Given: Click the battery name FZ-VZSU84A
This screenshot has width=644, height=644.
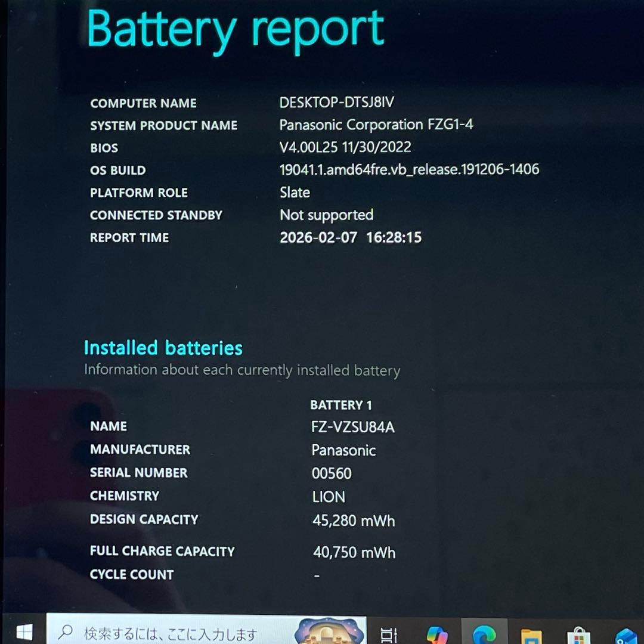Looking at the screenshot, I should point(353,427).
